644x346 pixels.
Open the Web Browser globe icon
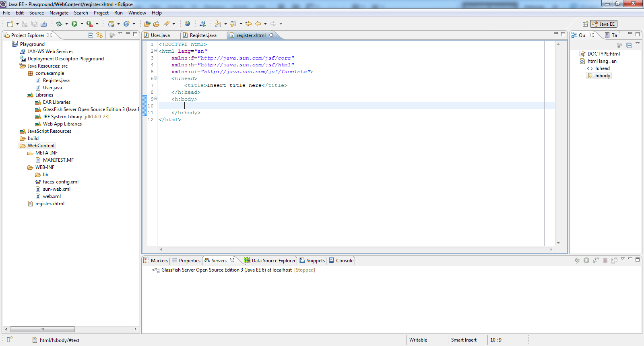[x=187, y=24]
